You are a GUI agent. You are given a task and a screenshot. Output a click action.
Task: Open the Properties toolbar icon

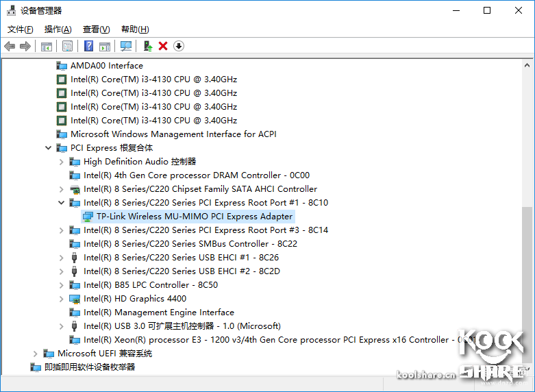[x=67, y=46]
